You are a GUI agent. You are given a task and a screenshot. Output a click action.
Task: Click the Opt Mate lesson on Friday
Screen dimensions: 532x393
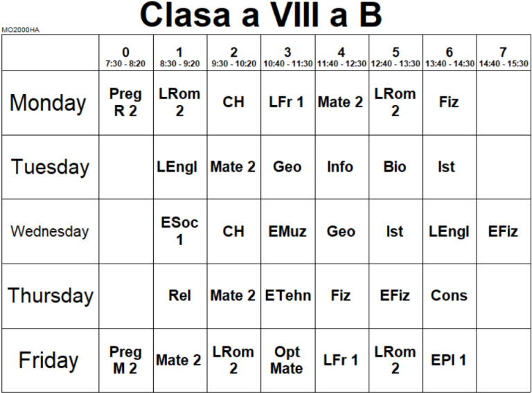point(287,360)
